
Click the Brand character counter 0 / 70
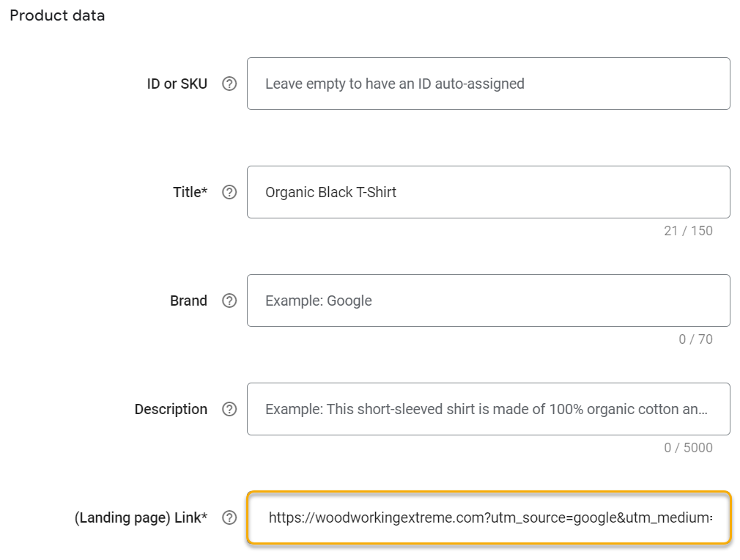(x=695, y=339)
